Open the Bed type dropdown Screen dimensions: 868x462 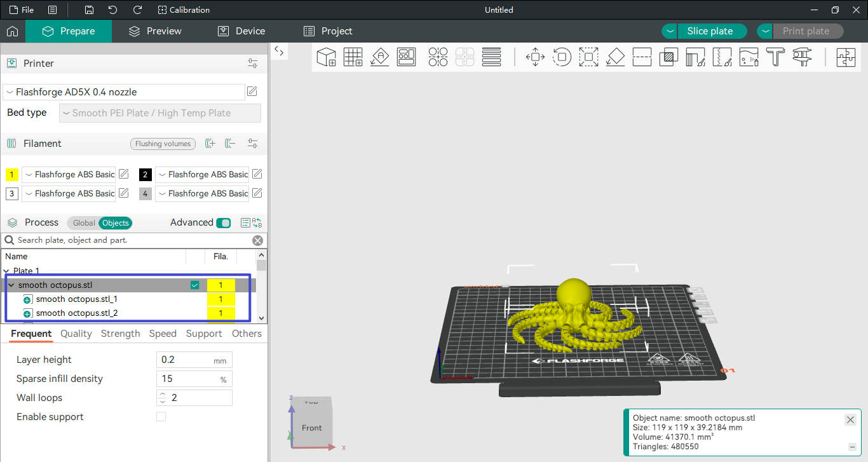coord(160,113)
